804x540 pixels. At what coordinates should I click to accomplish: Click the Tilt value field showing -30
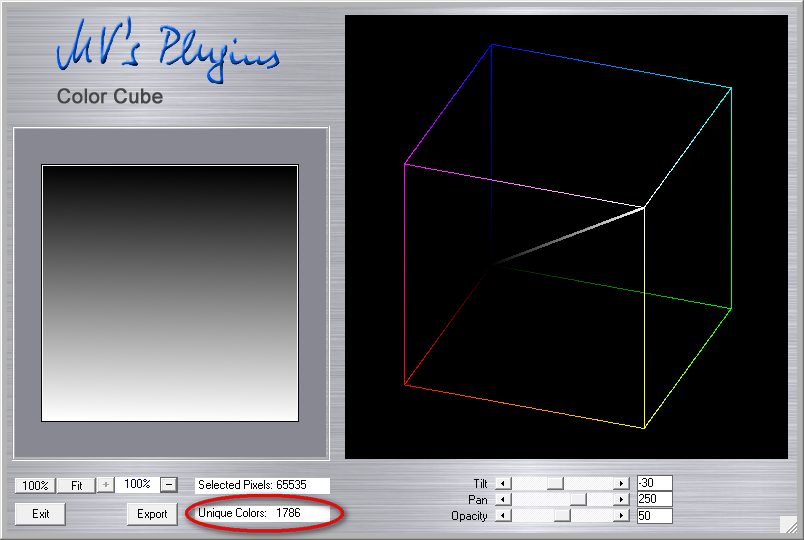654,483
